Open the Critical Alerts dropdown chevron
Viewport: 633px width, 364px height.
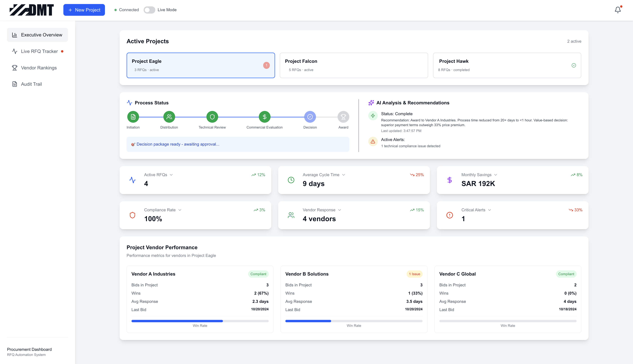pyautogui.click(x=490, y=210)
